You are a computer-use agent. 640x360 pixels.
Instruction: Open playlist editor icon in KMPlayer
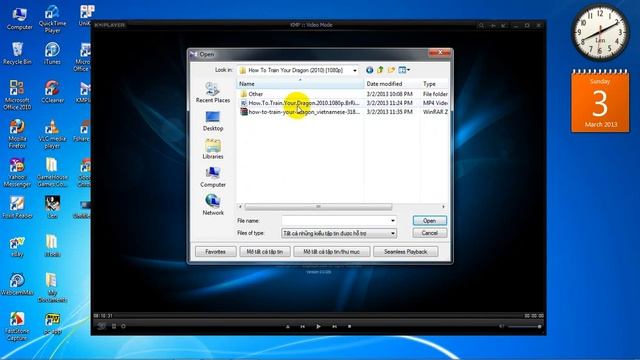click(114, 326)
